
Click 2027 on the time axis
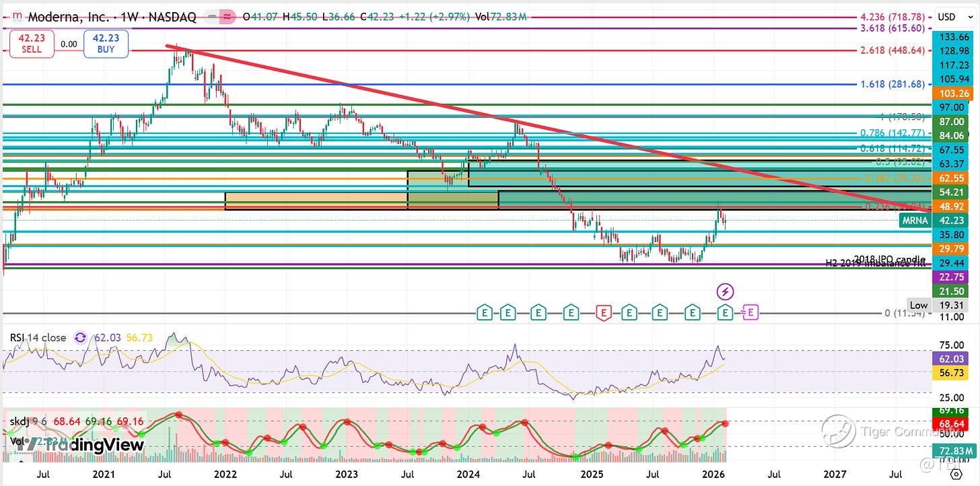[835, 475]
